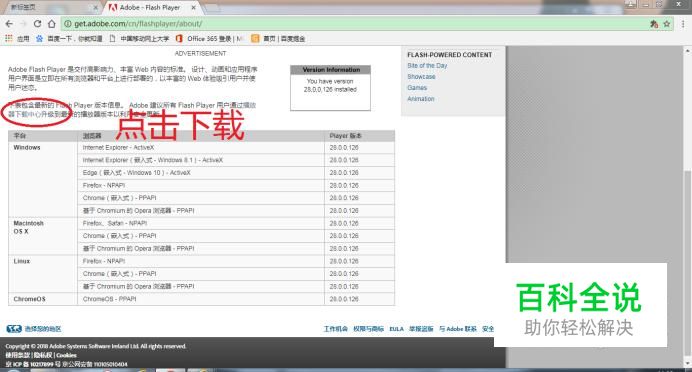The width and height of the screenshot is (692, 372).
Task: Open the Chrome three-dot menu
Action: [683, 24]
